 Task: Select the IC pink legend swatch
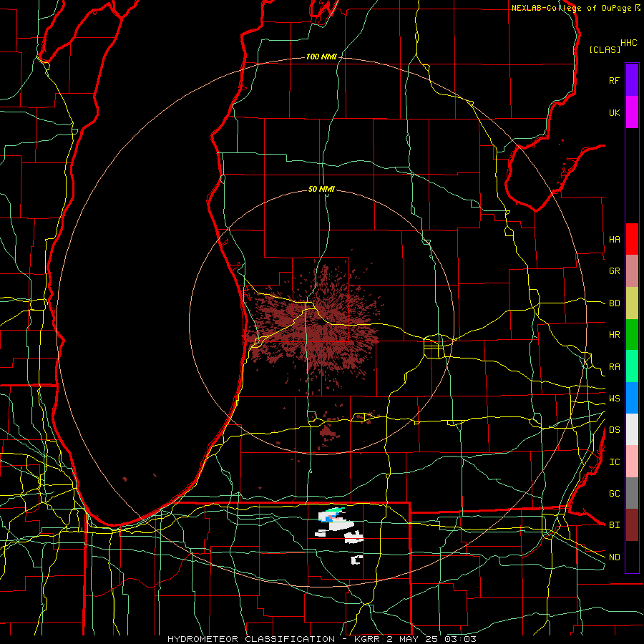632,462
